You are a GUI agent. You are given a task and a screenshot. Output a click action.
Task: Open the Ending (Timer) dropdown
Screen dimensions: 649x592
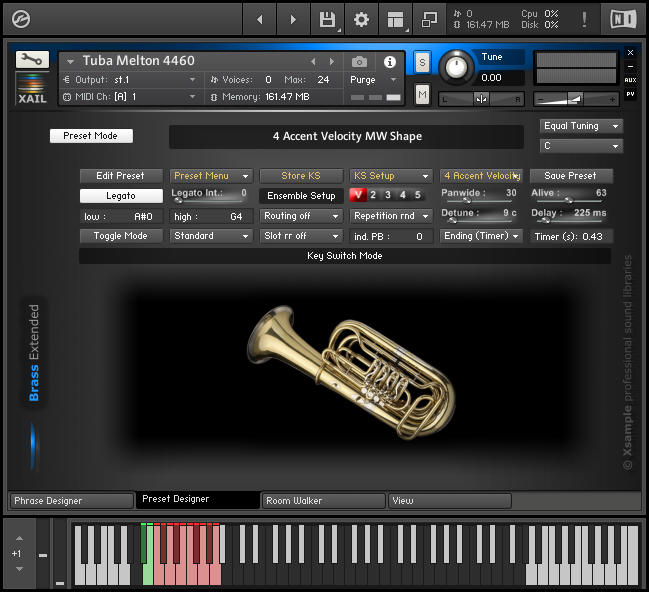point(481,236)
